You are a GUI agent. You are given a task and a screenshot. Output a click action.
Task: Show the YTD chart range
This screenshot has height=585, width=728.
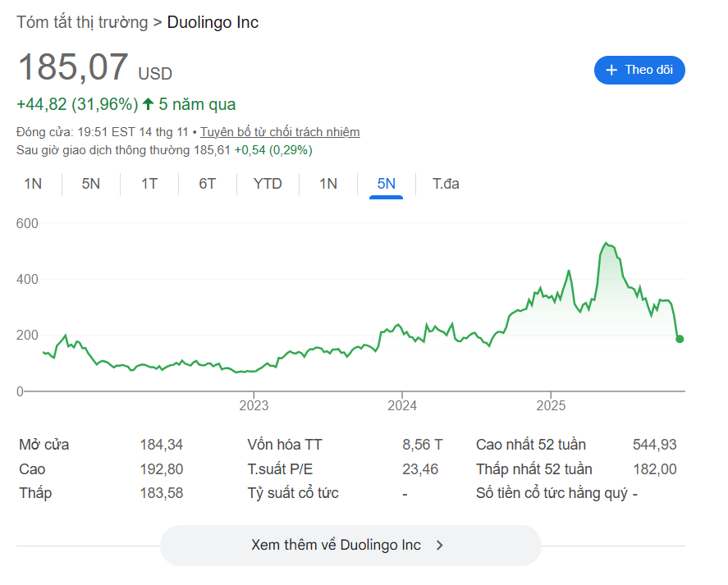(268, 184)
